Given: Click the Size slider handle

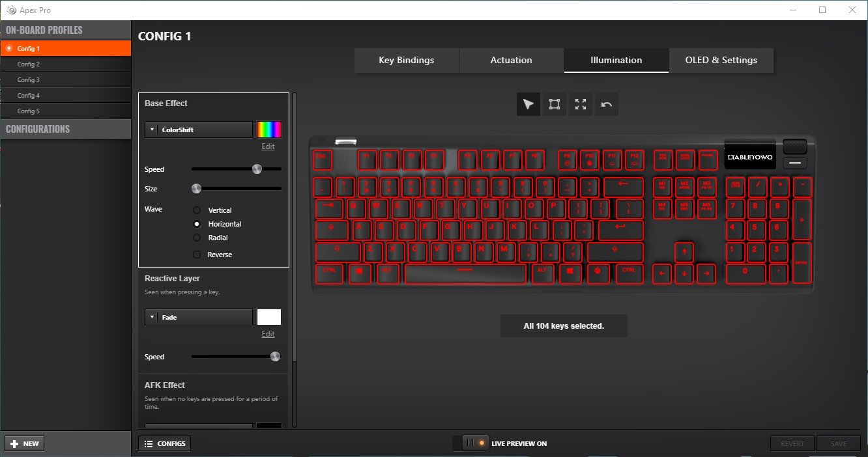Looking at the screenshot, I should pos(196,189).
